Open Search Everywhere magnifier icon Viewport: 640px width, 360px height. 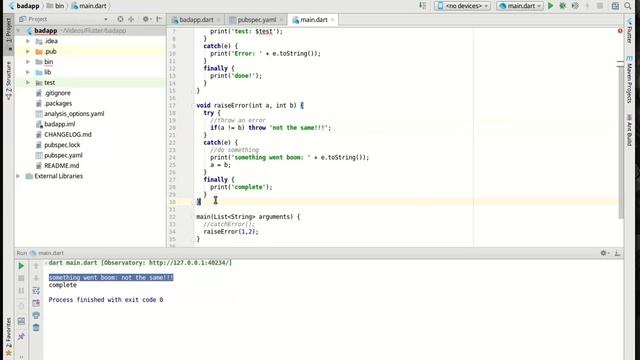pyautogui.click(x=628, y=6)
